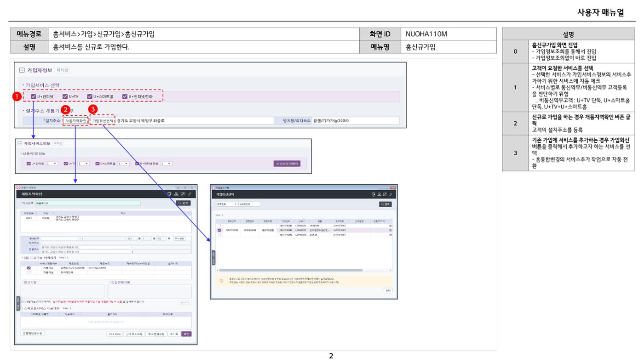Click the purple 서비스추가하기 button

coord(287,163)
